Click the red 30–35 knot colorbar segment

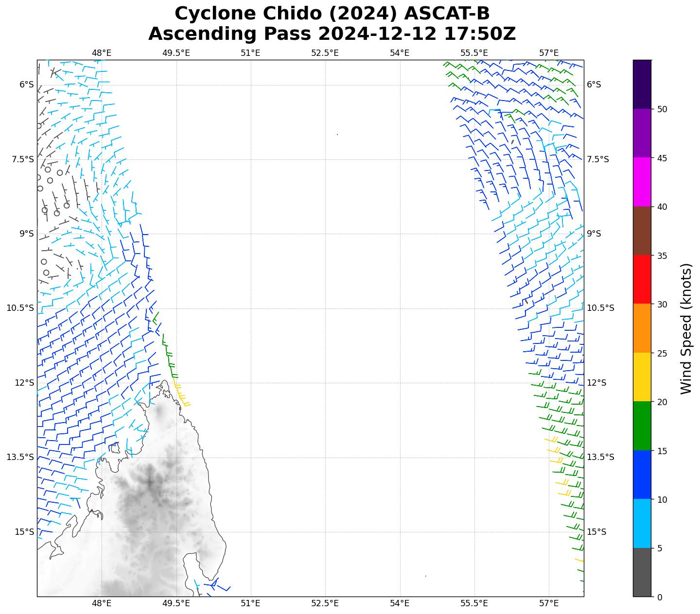(x=642, y=279)
